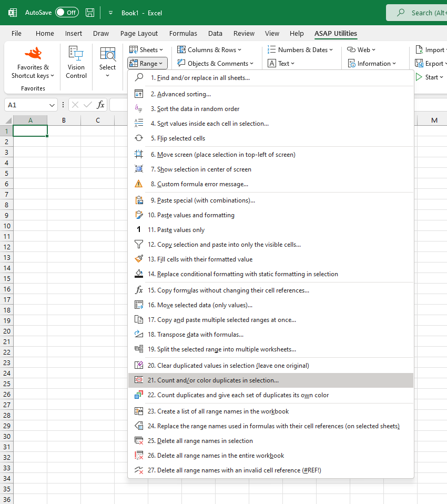Select cell A1

pyautogui.click(x=30, y=131)
